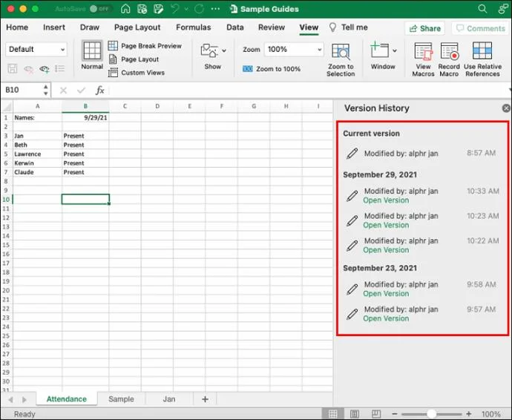Image resolution: width=512 pixels, height=420 pixels.
Task: Open Version from 9:58 AM
Action: [386, 294]
